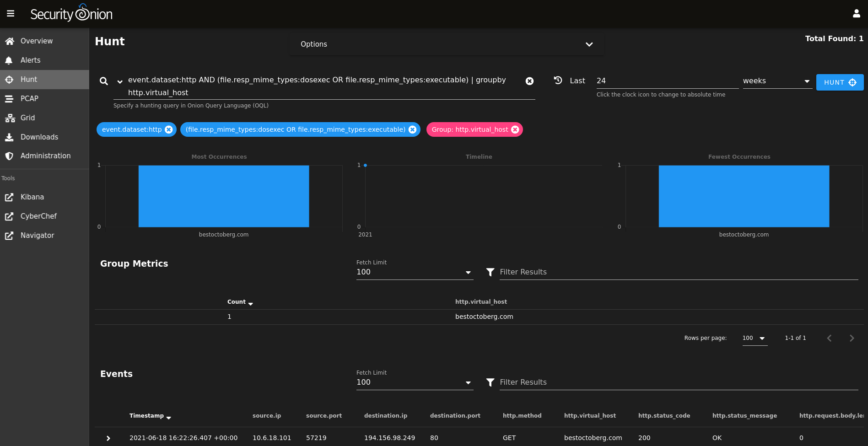868x446 pixels.
Task: Open the query history dropdown chevron
Action: (120, 81)
